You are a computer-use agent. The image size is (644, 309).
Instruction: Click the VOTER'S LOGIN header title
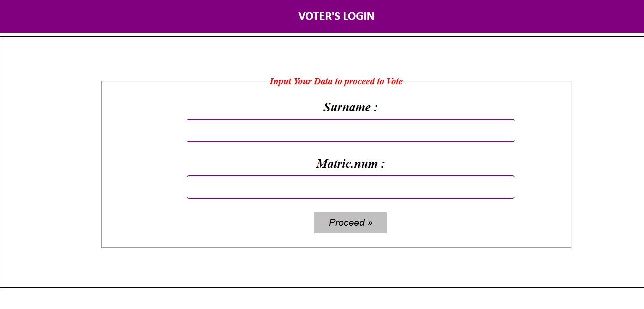coord(336,16)
